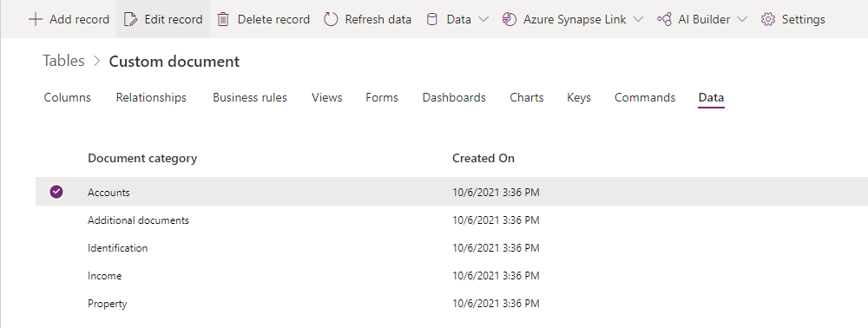Click the Settings label in toolbar

(803, 19)
